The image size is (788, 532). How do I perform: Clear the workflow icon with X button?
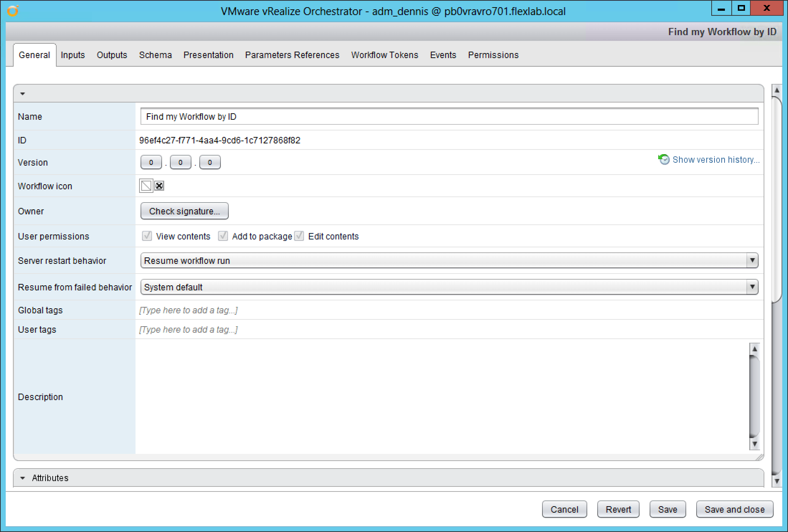pyautogui.click(x=159, y=186)
